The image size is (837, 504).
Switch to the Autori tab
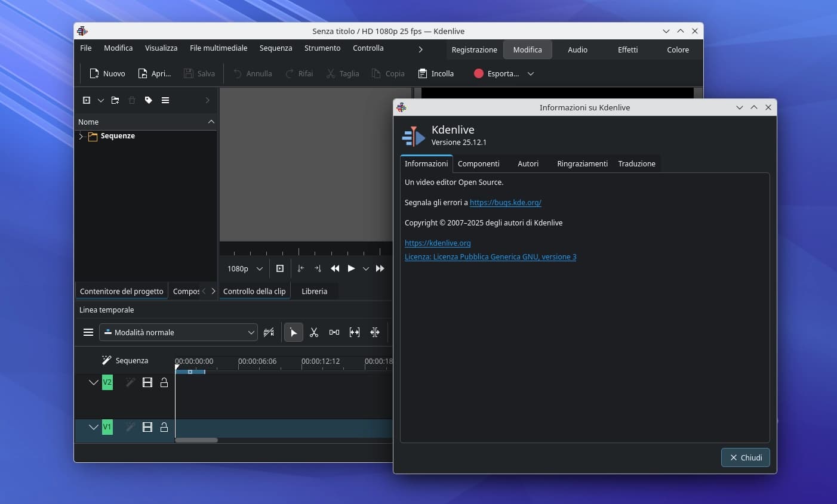(x=528, y=163)
